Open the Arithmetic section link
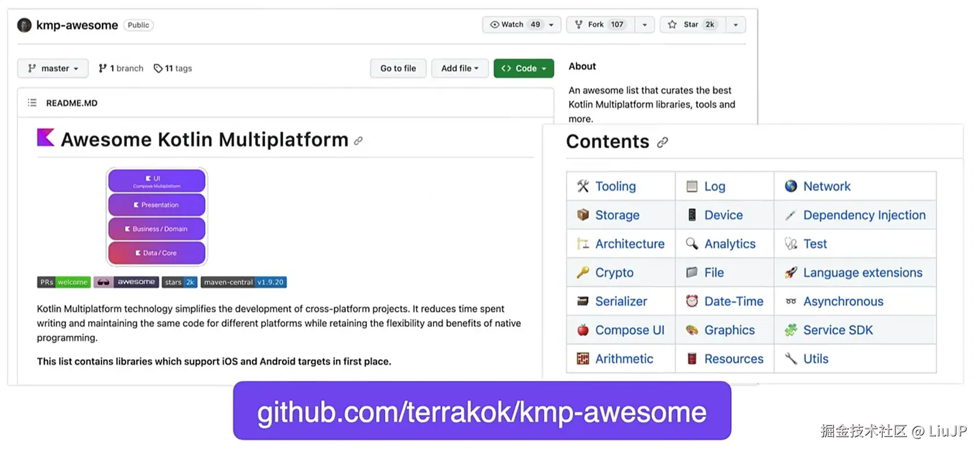 pos(624,359)
